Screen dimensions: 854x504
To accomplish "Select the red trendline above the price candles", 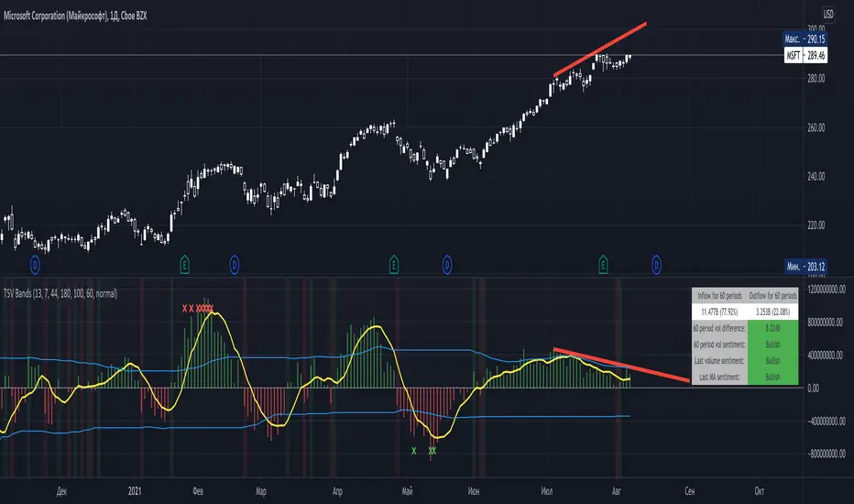I will click(599, 49).
